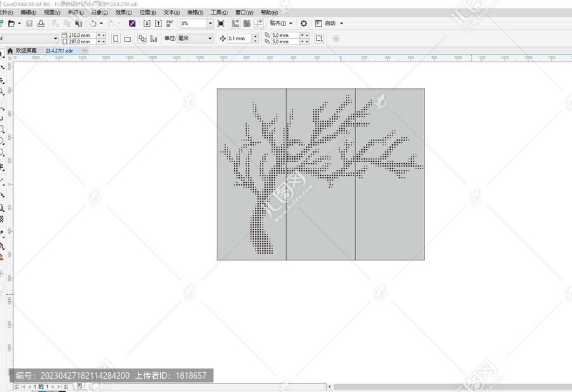The width and height of the screenshot is (572, 392).
Task: Select the Polygon tool in the toolbox
Action: coord(2,152)
